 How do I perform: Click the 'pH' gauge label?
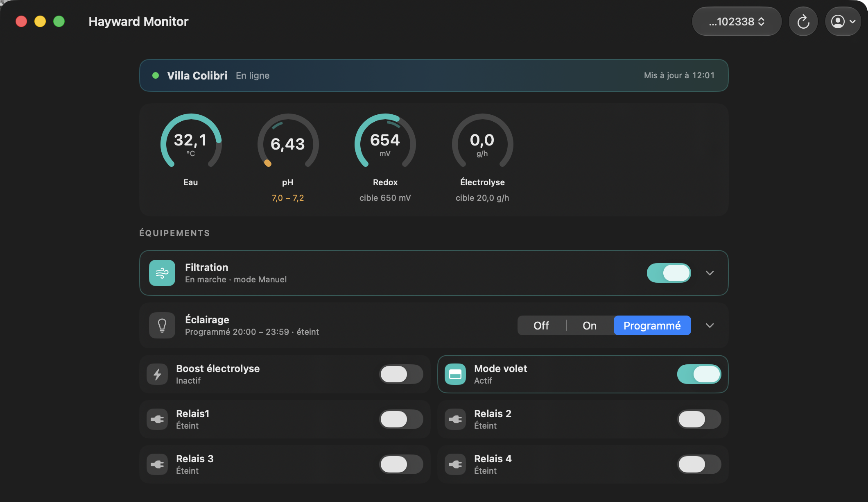coord(288,182)
